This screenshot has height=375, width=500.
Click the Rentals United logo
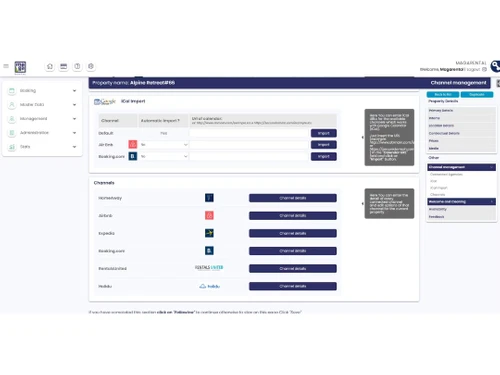[209, 267]
